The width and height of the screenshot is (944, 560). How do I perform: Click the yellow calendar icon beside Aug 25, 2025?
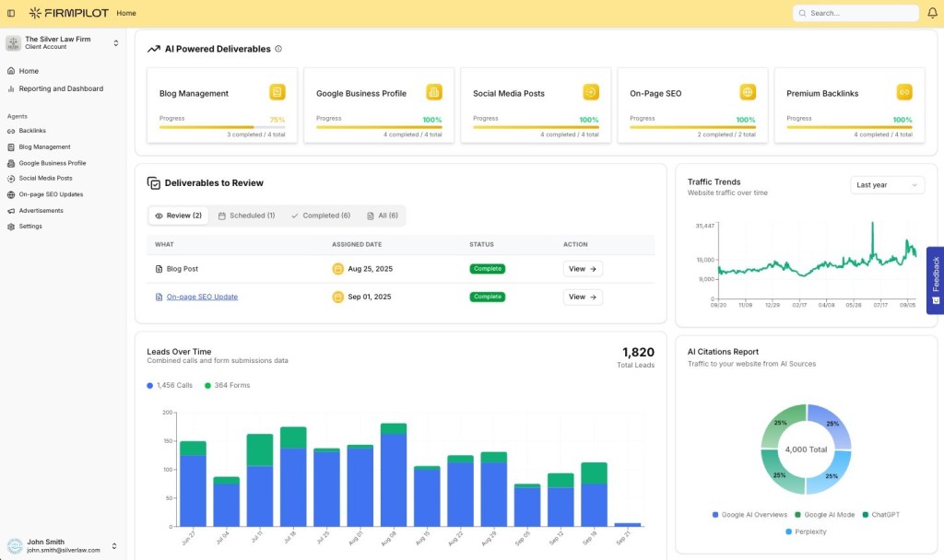[339, 268]
